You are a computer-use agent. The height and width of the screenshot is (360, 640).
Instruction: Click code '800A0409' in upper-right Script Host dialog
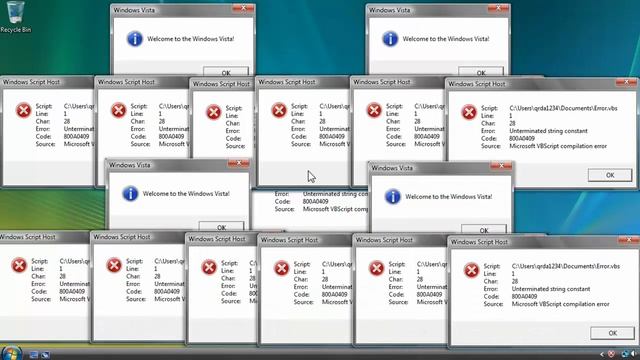522,138
